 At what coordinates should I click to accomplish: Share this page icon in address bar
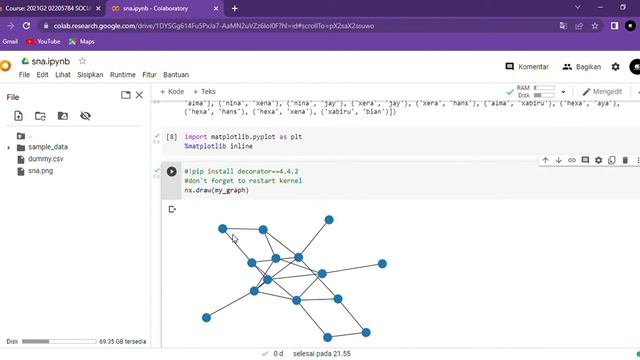pos(579,26)
